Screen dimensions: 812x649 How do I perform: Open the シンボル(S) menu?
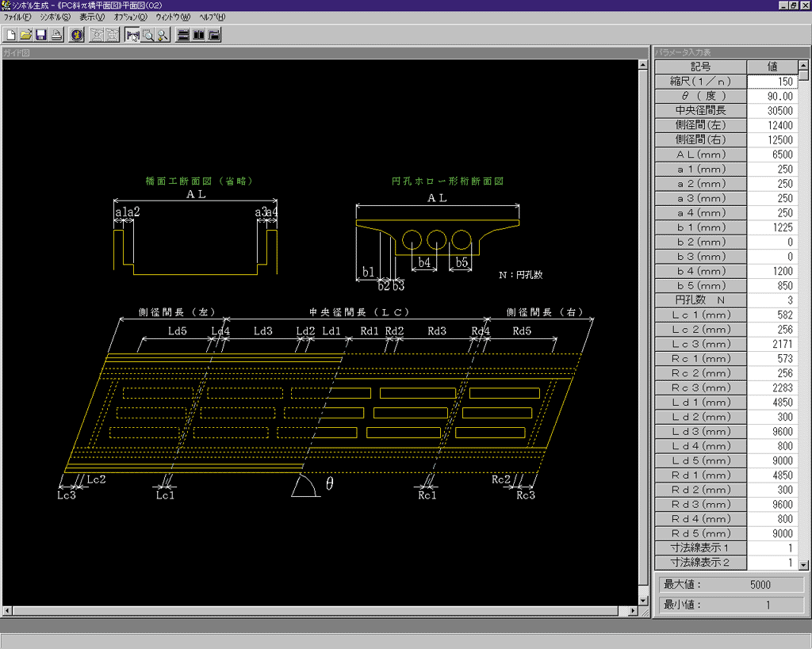pos(55,17)
